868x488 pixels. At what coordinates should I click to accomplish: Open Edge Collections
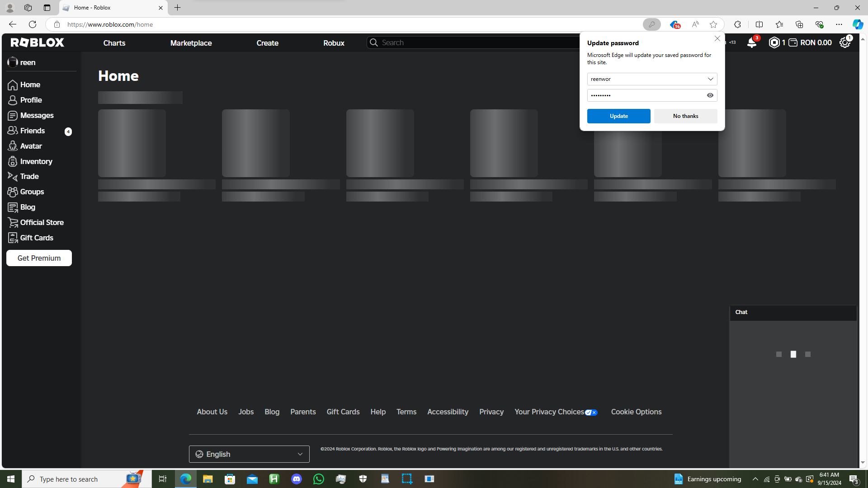[x=799, y=24]
